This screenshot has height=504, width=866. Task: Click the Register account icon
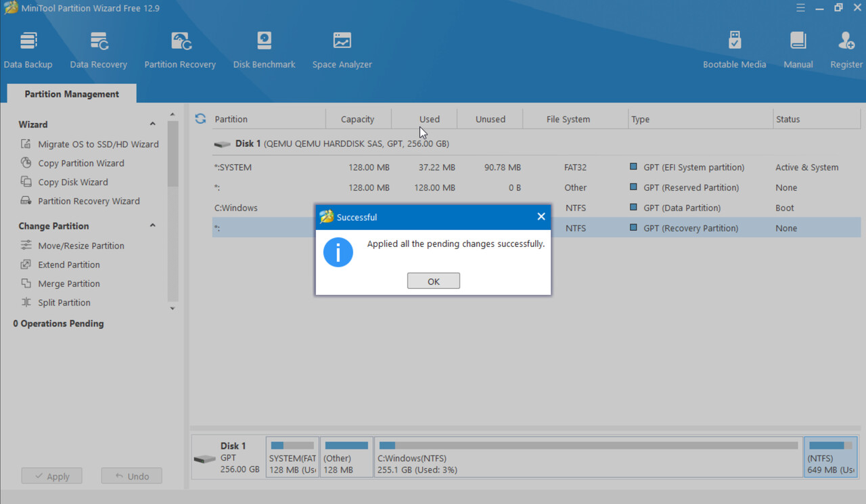point(846,50)
